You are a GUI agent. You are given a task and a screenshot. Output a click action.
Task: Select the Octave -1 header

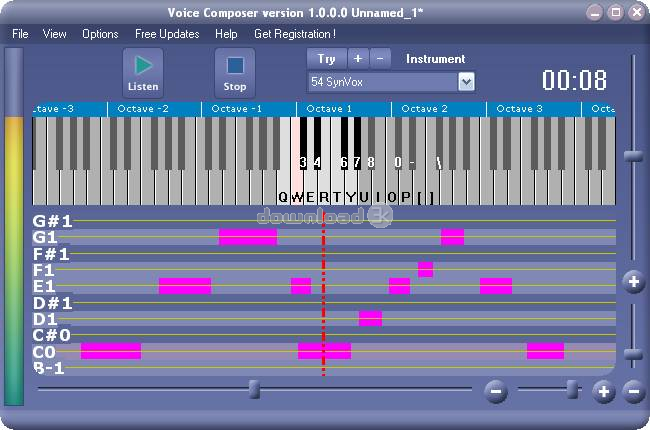[x=249, y=109]
